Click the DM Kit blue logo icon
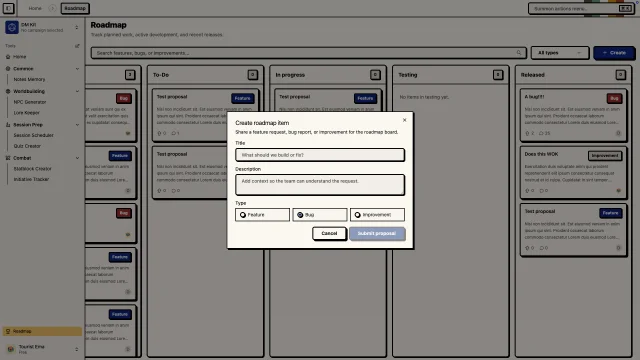The height and width of the screenshot is (360, 640). pyautogui.click(x=12, y=27)
